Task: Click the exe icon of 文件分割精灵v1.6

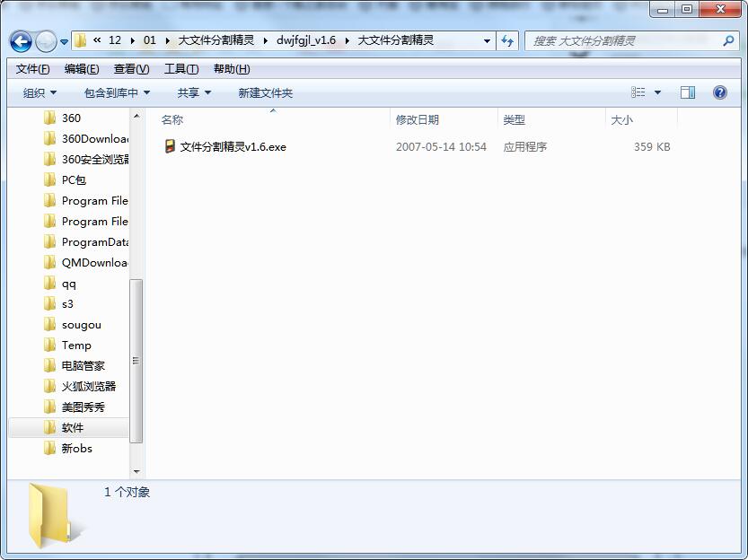Action: pyautogui.click(x=170, y=146)
